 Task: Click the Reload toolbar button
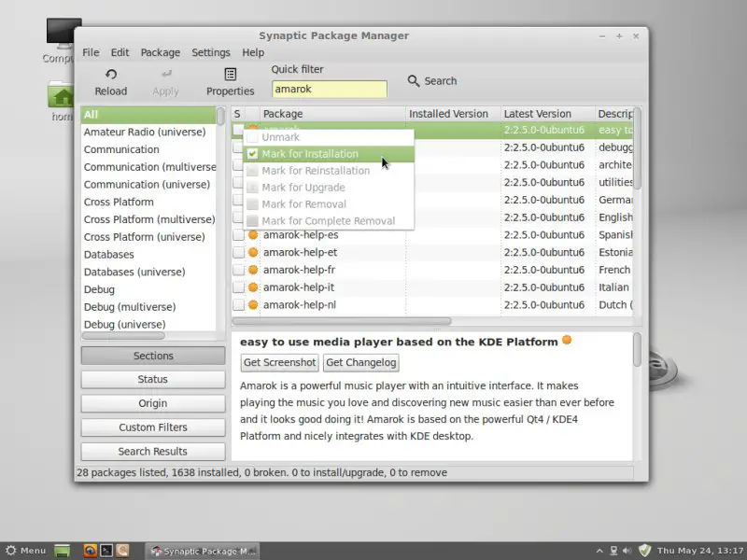point(110,82)
